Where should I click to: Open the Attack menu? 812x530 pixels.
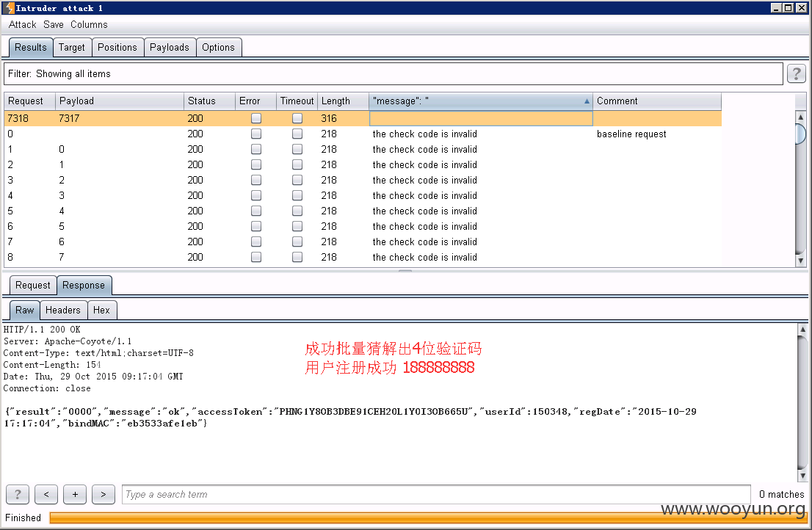coord(22,24)
